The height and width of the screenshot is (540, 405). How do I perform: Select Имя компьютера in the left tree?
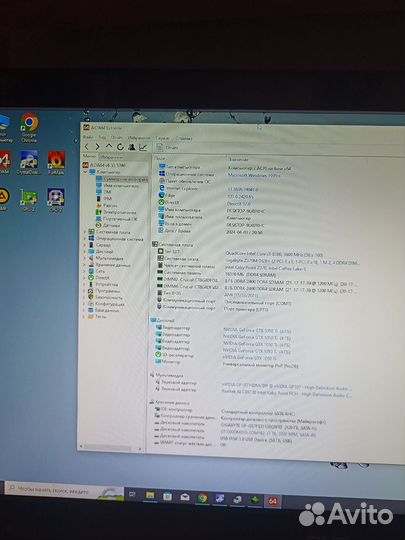click(x=117, y=186)
